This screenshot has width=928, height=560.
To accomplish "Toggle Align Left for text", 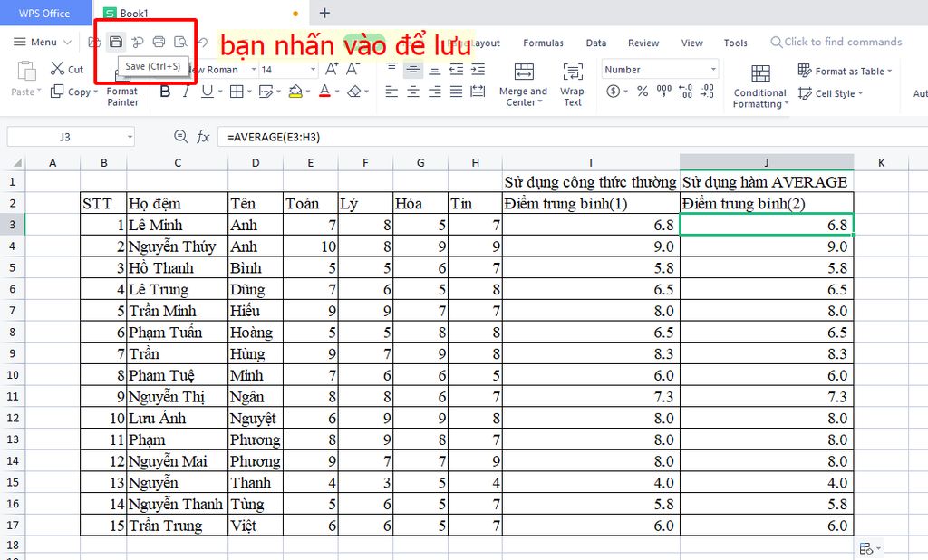I will tap(391, 92).
